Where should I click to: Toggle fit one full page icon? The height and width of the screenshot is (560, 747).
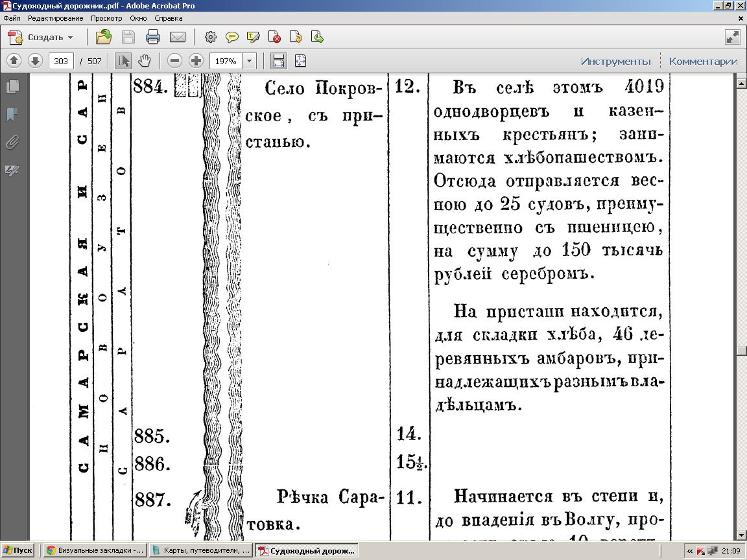coord(300,60)
